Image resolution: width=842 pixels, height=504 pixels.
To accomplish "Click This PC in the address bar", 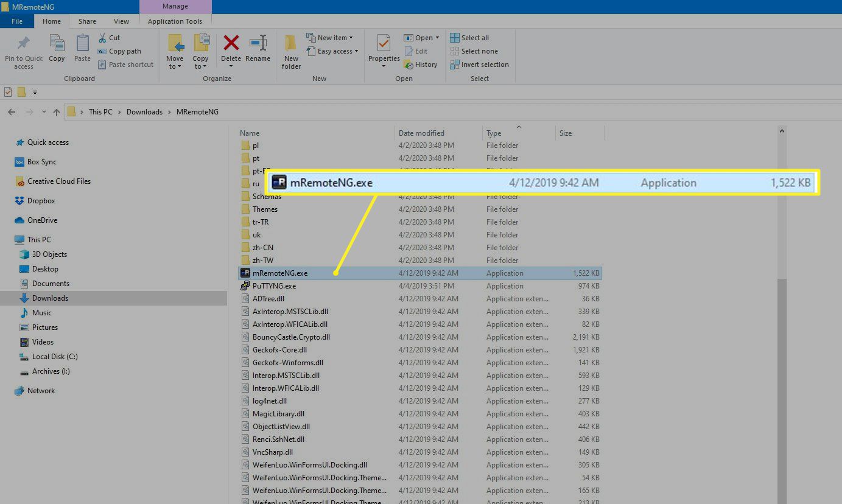I will tap(100, 112).
